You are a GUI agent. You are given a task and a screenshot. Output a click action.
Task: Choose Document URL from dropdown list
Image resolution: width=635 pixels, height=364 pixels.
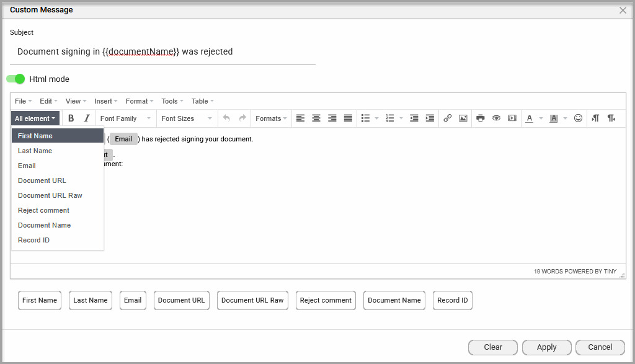click(x=58, y=180)
